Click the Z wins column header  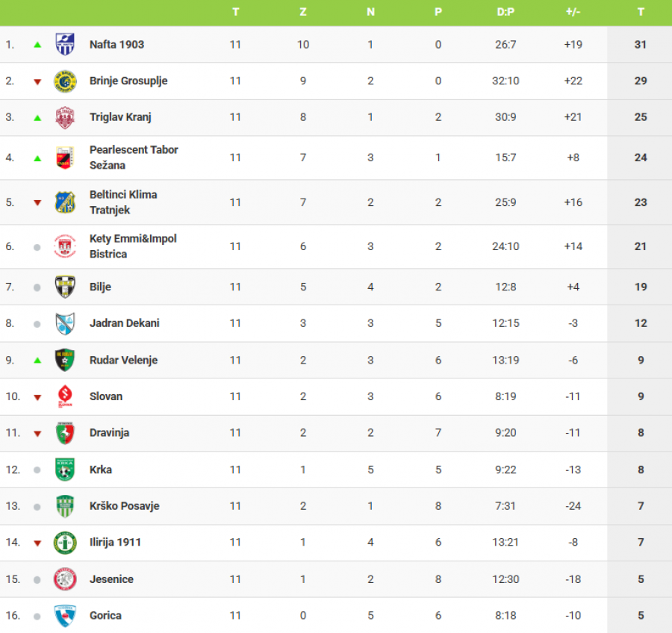click(302, 12)
